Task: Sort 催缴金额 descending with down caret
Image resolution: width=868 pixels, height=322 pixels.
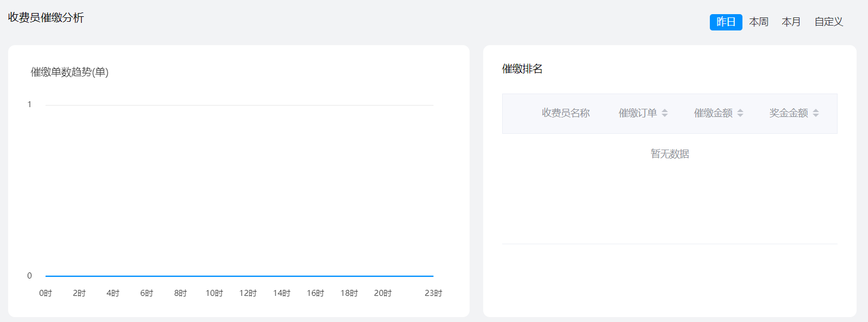Action: click(x=740, y=115)
